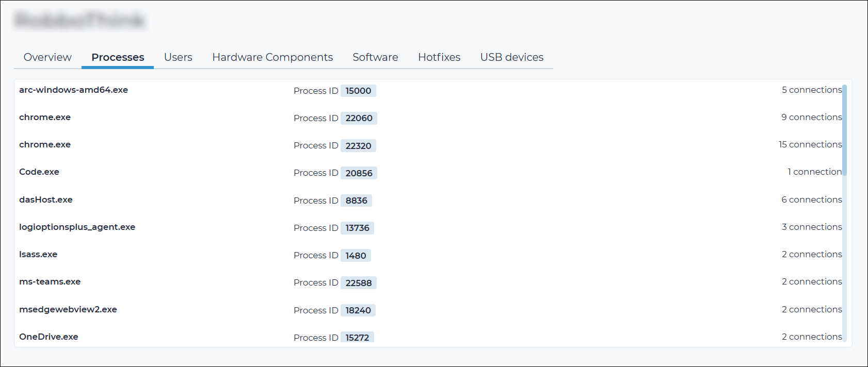Click Process ID badge 22320
868x367 pixels.
click(x=358, y=145)
